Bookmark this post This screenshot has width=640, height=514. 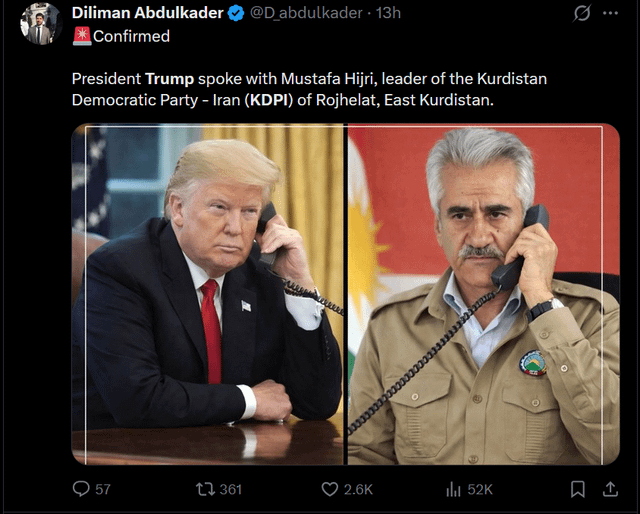[578, 489]
